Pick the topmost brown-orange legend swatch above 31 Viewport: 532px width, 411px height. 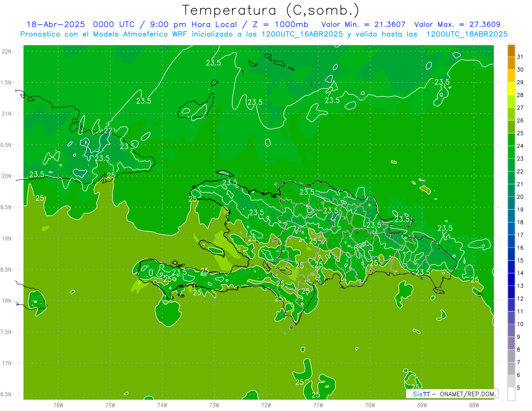pos(511,51)
